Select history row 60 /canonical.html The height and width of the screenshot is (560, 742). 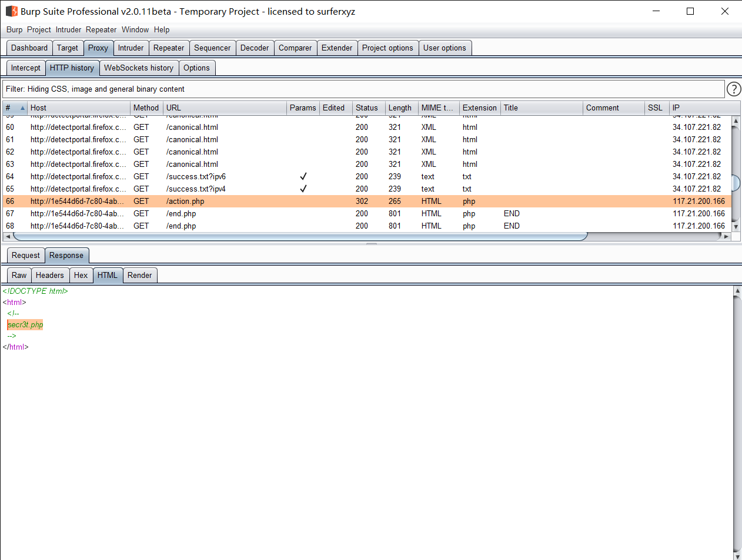click(367, 127)
